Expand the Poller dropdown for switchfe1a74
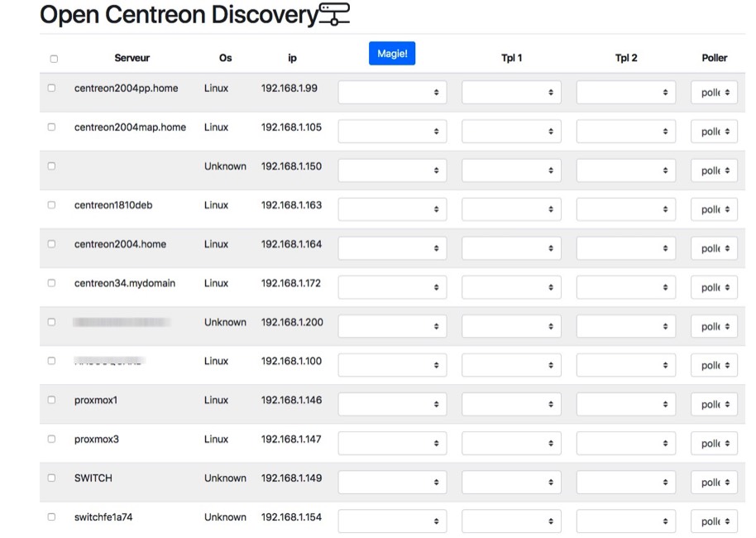Screen dimensions: 756x538 (714, 521)
